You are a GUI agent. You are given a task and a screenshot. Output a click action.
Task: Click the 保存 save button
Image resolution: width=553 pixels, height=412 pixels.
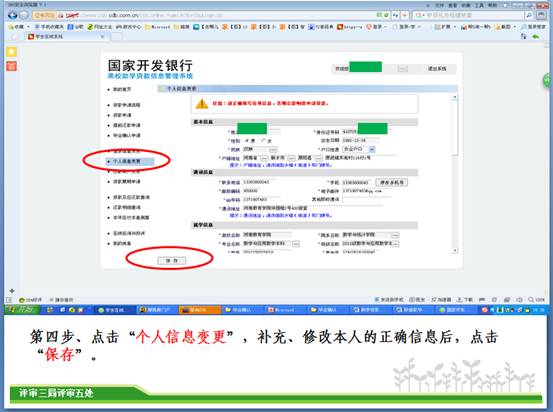(171, 260)
